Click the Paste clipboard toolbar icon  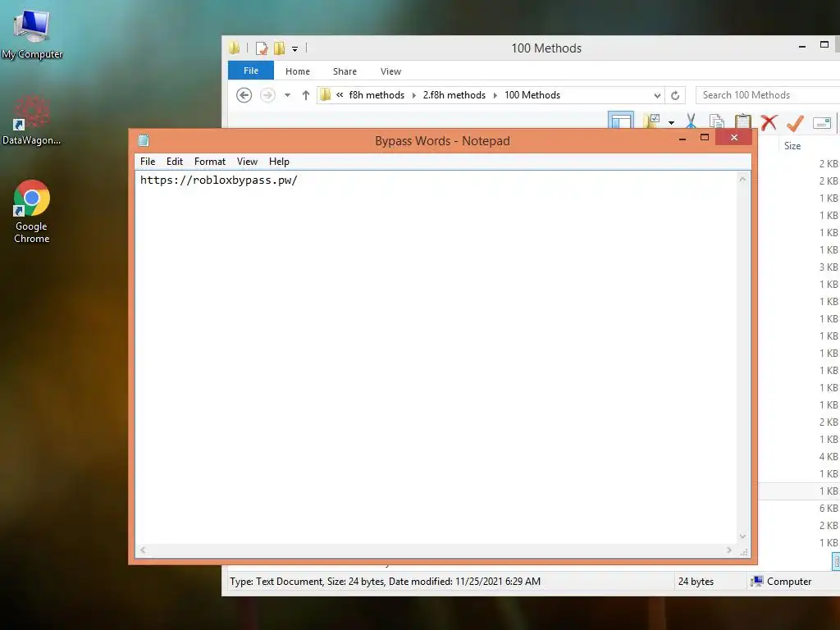742,121
